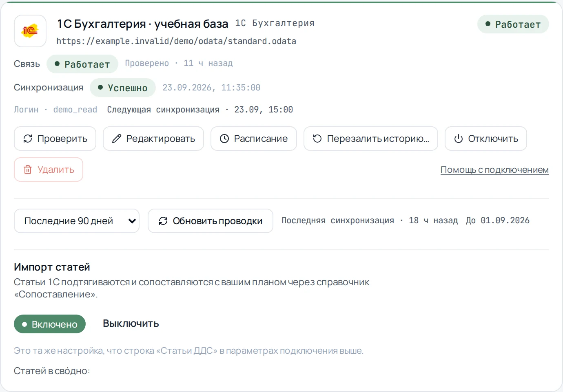The image size is (563, 392).
Task: Click the Успешно synchronization badge
Action: 123,88
